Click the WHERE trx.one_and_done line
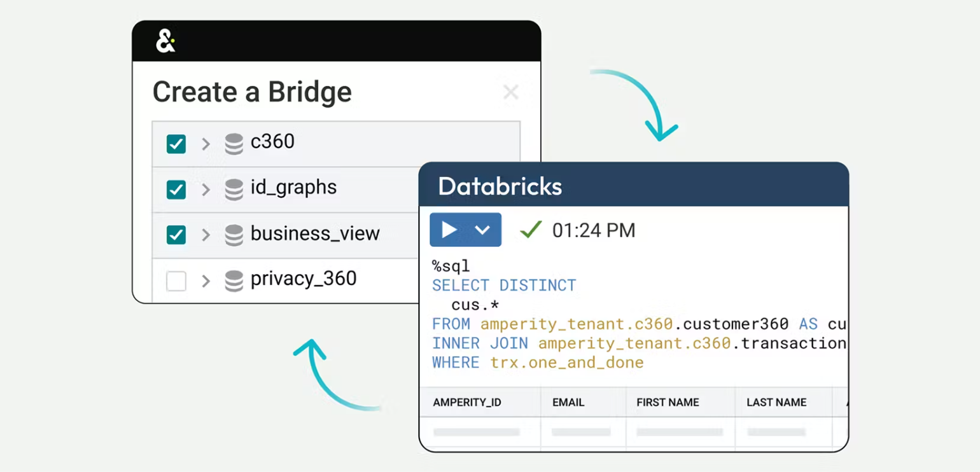 pyautogui.click(x=538, y=363)
